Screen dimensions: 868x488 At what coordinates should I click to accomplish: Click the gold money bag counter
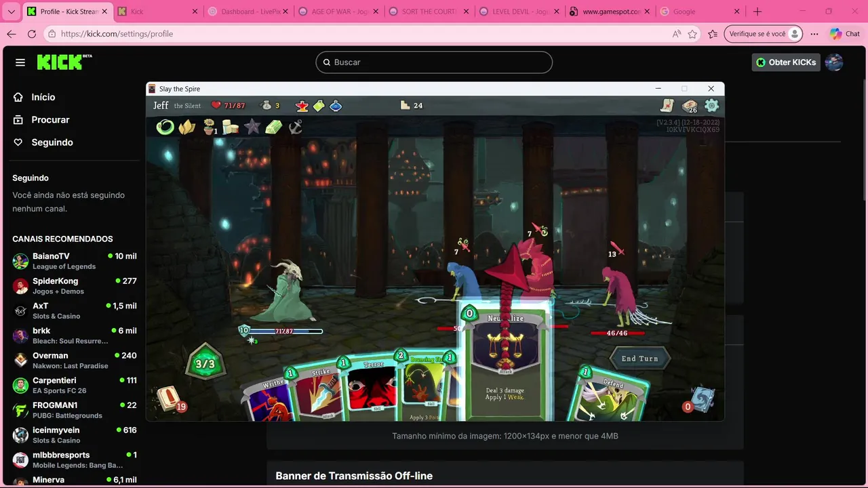[271, 105]
